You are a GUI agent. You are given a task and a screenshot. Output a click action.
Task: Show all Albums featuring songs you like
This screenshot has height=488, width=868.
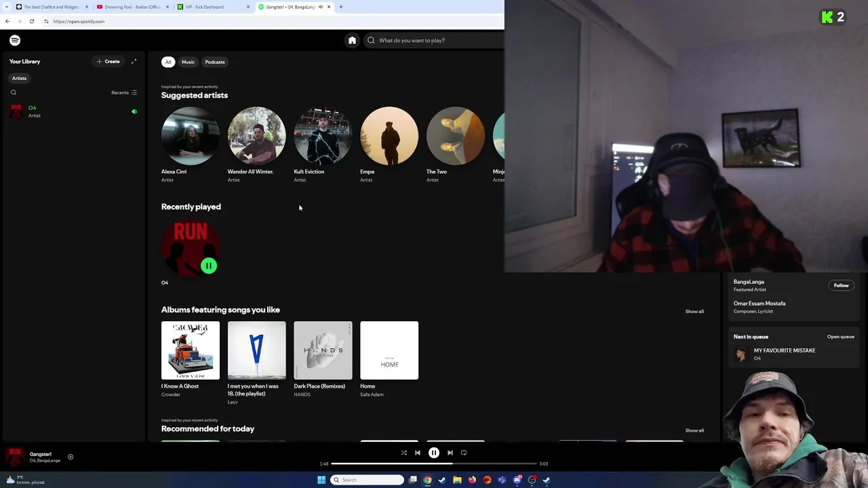pyautogui.click(x=694, y=312)
